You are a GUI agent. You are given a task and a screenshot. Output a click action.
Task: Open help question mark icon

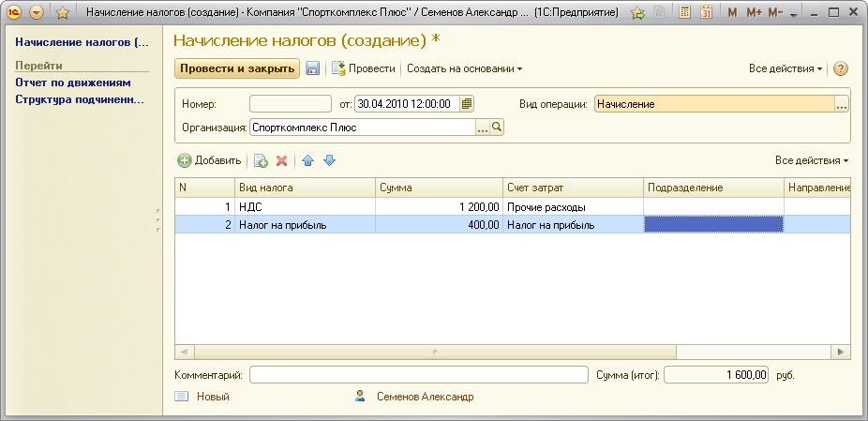(840, 68)
